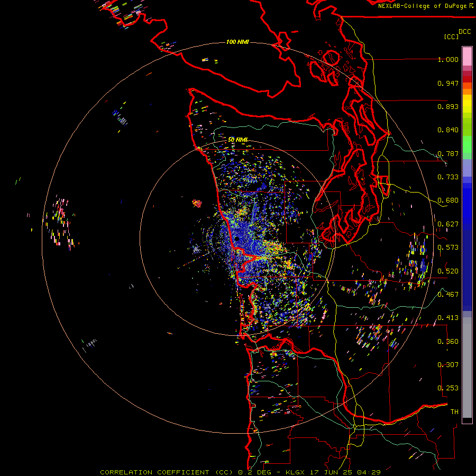
Task: Click the [CC] units label
Action: pyautogui.click(x=451, y=36)
